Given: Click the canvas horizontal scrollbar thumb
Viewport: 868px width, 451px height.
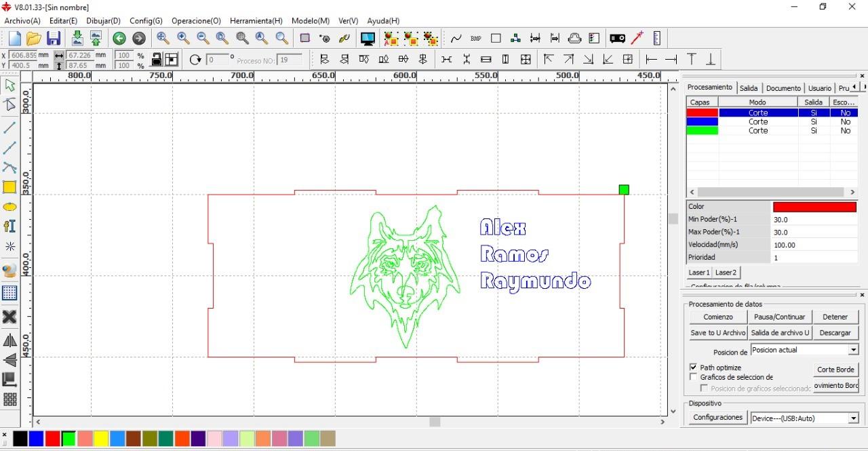Looking at the screenshot, I should (x=435, y=422).
